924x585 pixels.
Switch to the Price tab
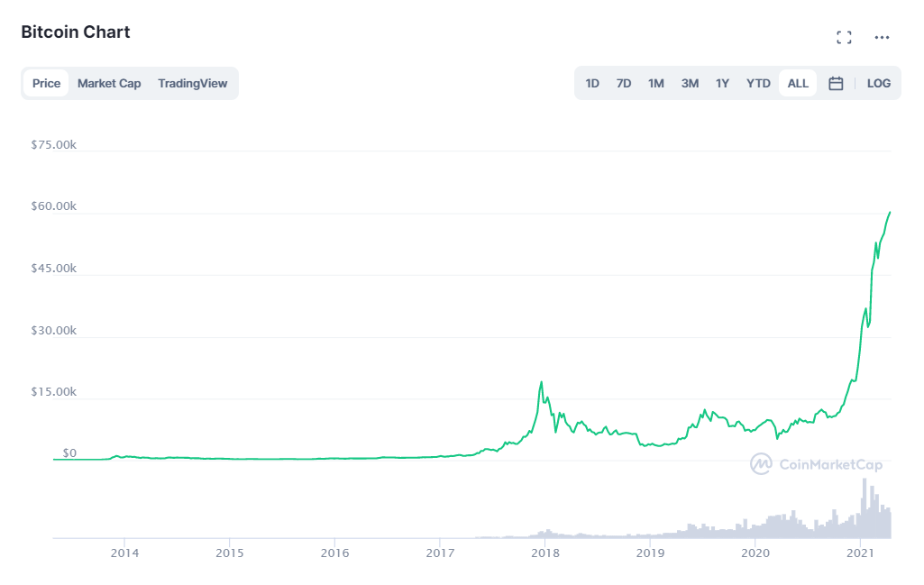[x=46, y=84]
